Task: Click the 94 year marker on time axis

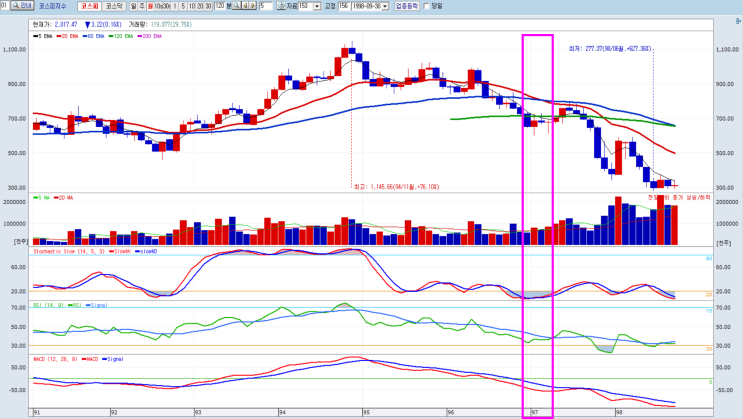Action: 282,412
